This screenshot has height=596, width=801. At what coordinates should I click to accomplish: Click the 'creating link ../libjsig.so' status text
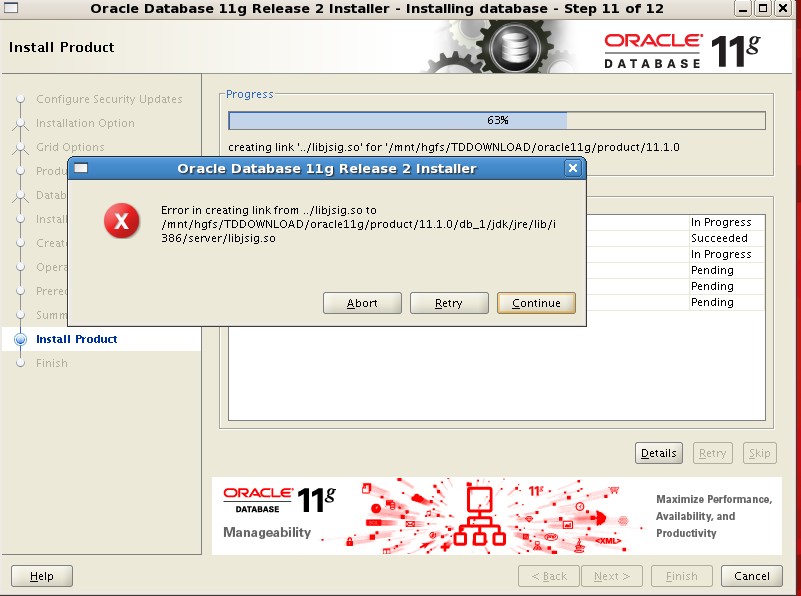[x=454, y=147]
